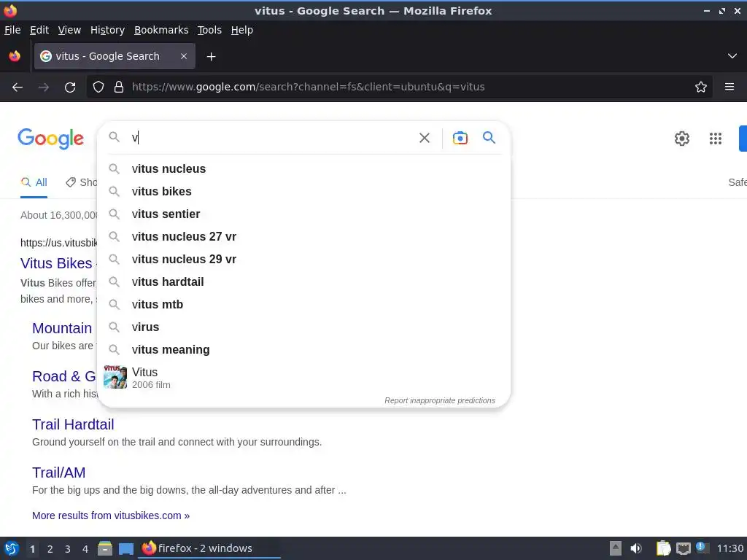Screen dimensions: 747x560
Task: Choose the Vitus 2006 film suggestion
Action: click(x=303, y=378)
